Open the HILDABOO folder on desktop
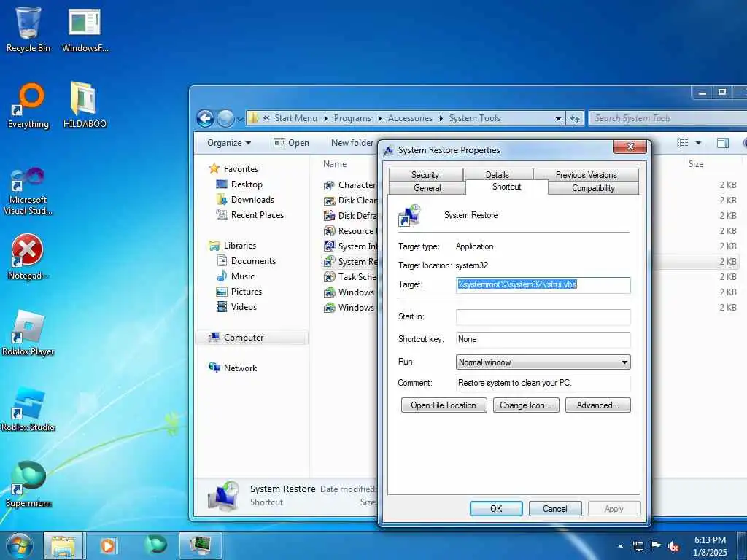747x560 pixels. [85, 106]
